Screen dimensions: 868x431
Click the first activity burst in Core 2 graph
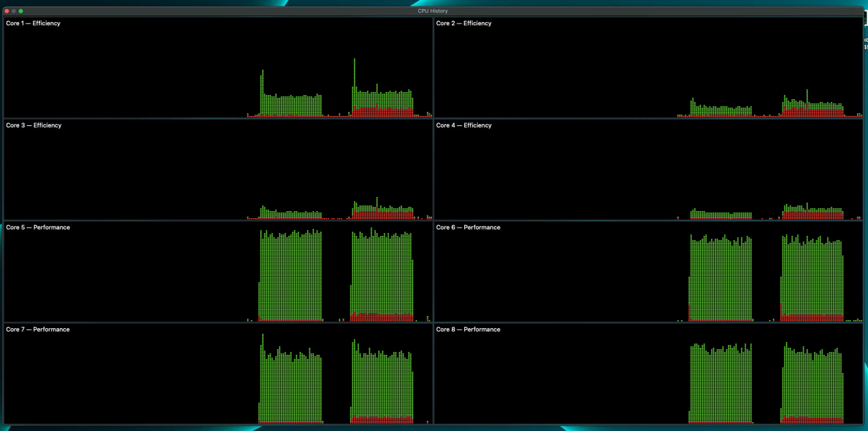[x=721, y=110]
